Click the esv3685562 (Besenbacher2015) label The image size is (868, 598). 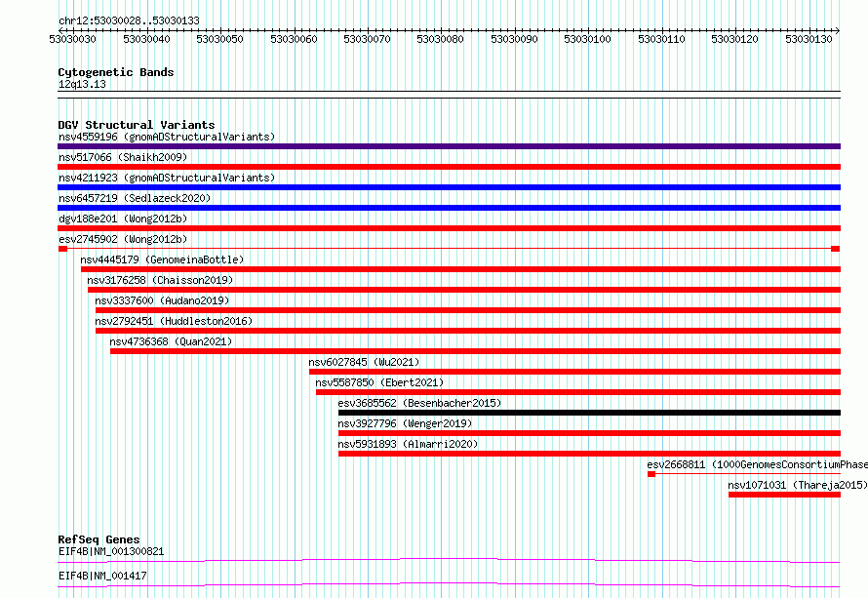pyautogui.click(x=419, y=403)
